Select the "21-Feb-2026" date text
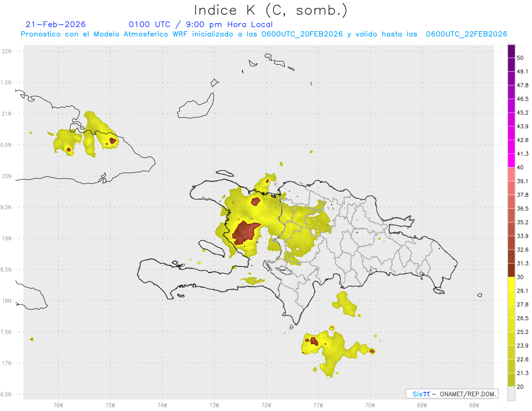Image resolution: width=532 pixels, height=411 pixels. pyautogui.click(x=55, y=24)
